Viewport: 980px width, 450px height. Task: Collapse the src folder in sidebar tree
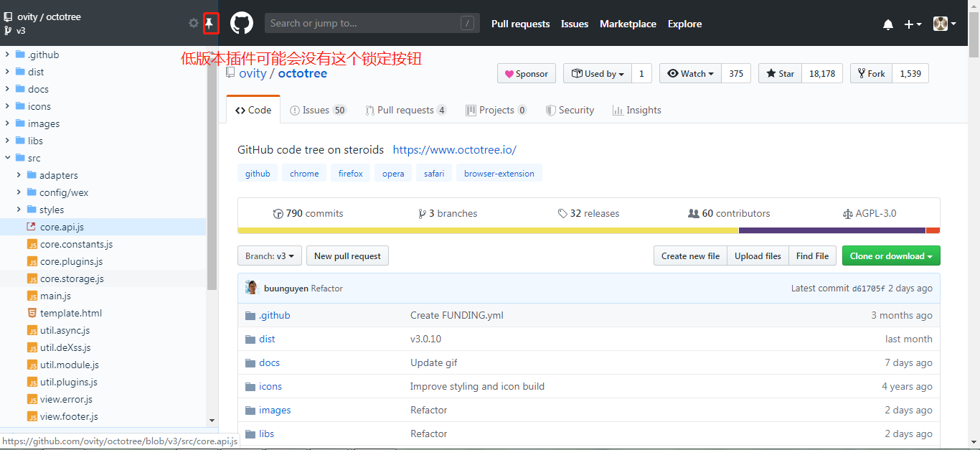pyautogui.click(x=8, y=158)
